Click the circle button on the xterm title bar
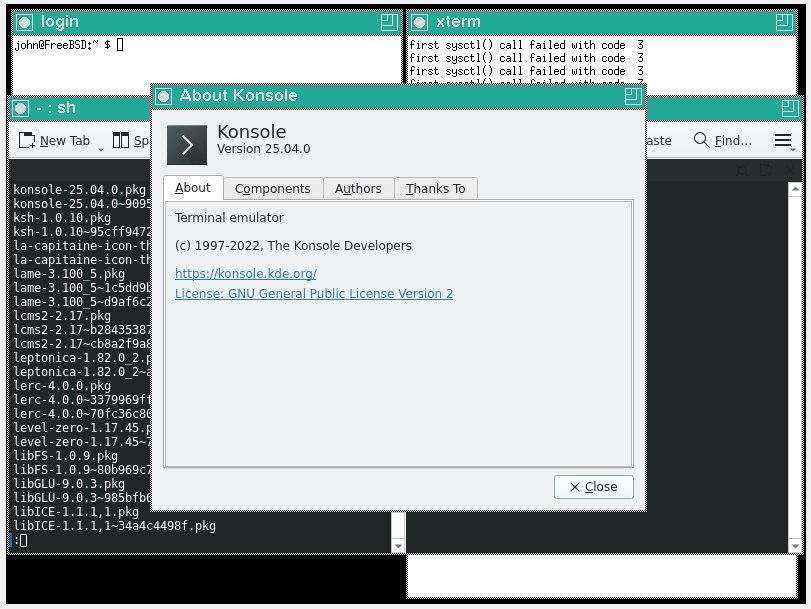Screen dimensions: 811x609 (x=419, y=22)
